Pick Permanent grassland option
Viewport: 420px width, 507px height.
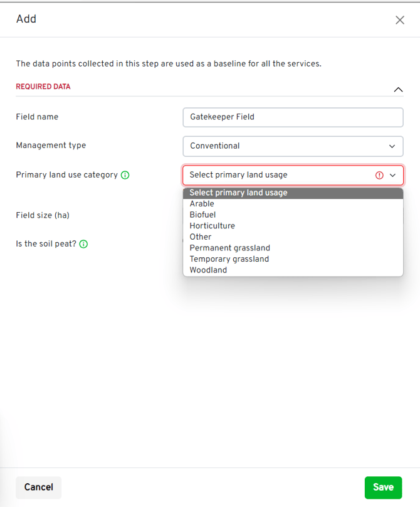[x=229, y=248]
